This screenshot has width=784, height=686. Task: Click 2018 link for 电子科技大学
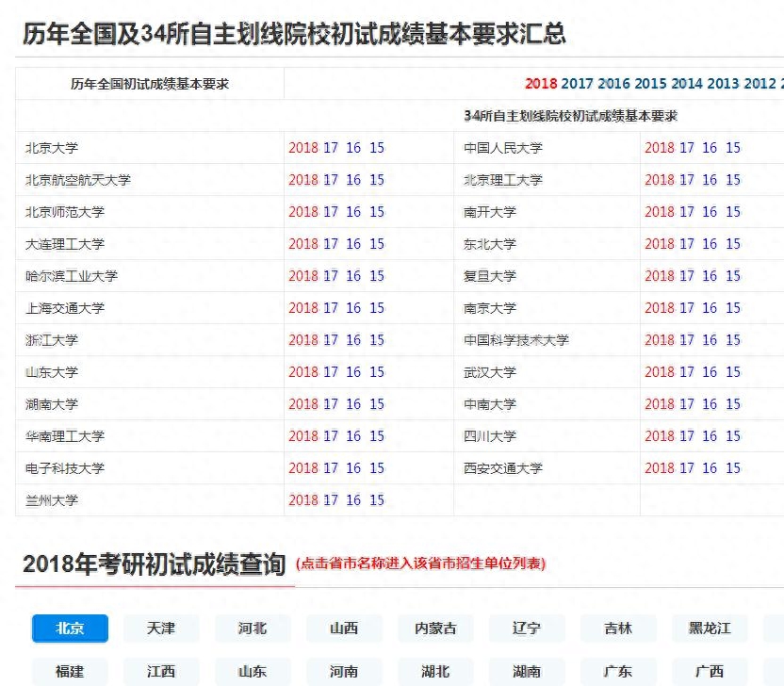303,467
